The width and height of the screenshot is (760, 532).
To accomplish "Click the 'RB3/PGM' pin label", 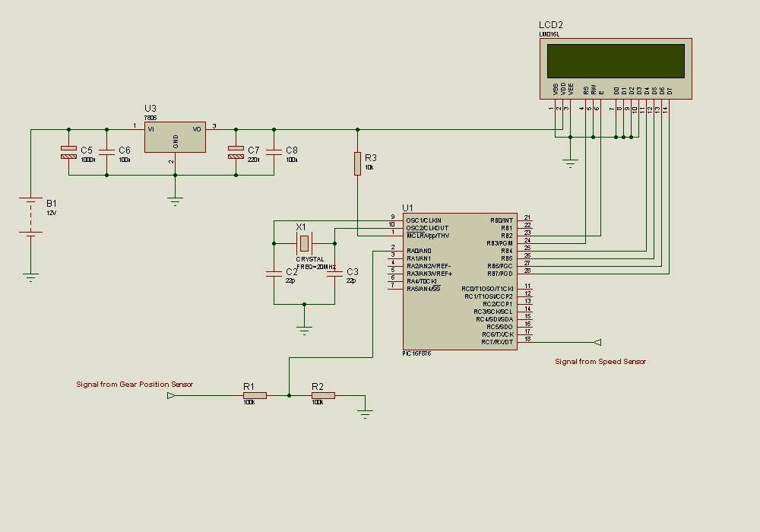I will point(500,243).
